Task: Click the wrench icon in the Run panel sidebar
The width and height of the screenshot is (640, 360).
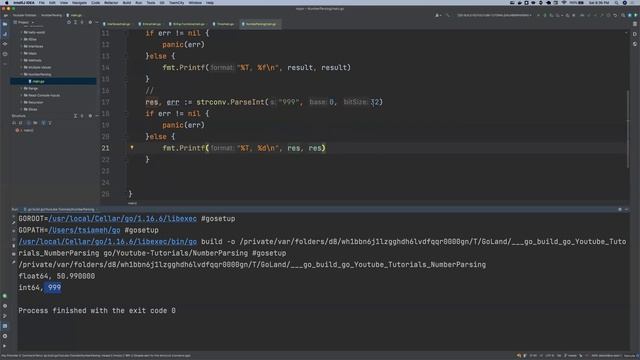Action: tap(13, 223)
